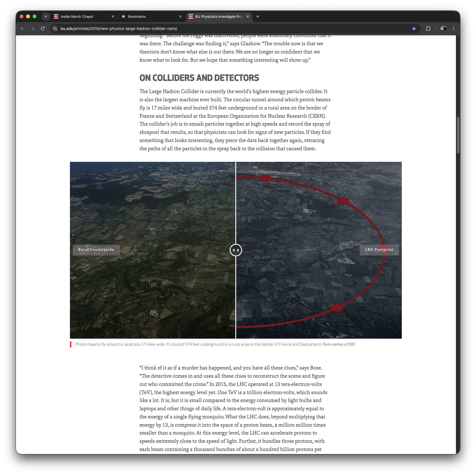Image resolution: width=476 pixels, height=475 pixels.
Task: Click the bookmark star icon
Action: click(x=414, y=29)
